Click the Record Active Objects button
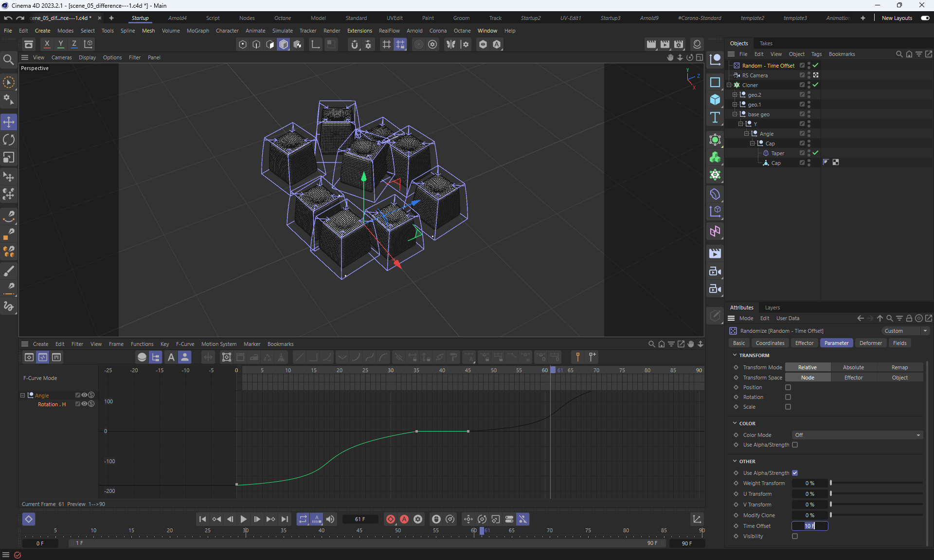Screen dimensions: 934x560 click(x=390, y=519)
